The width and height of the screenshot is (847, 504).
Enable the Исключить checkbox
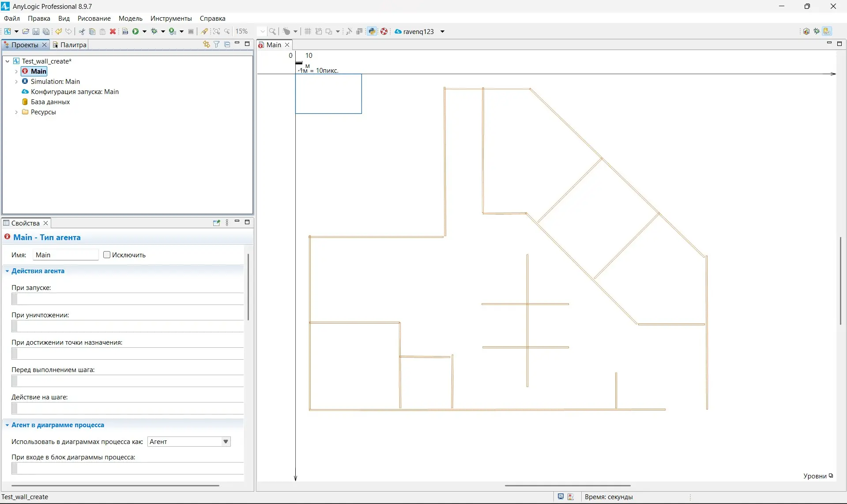(107, 255)
